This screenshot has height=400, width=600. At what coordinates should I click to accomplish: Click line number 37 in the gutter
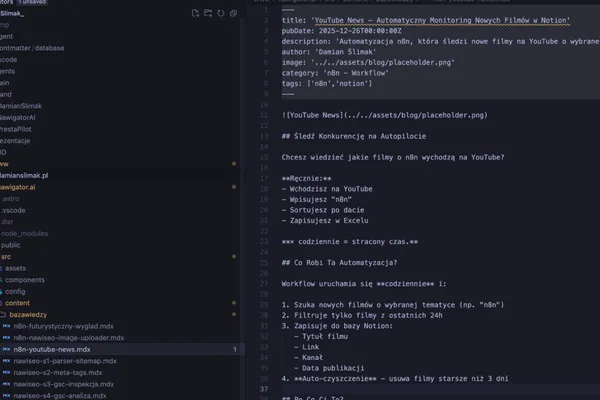point(264,389)
